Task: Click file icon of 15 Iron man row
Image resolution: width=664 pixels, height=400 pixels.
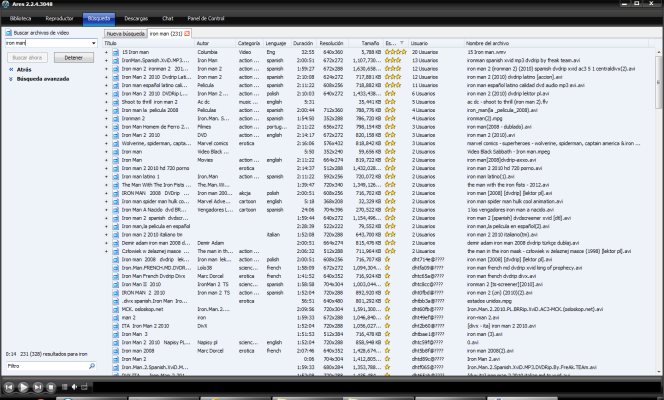Action: (116, 52)
